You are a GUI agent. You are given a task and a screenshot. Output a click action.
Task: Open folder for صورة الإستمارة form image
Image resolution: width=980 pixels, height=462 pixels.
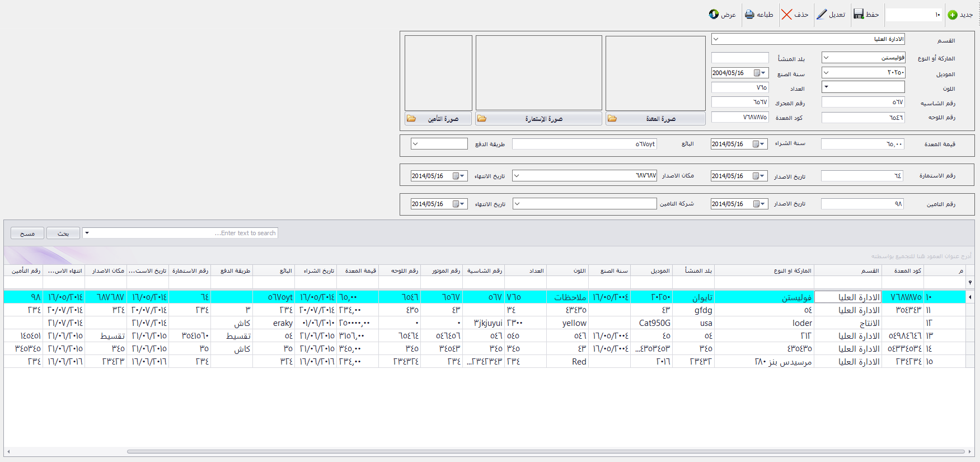(482, 119)
